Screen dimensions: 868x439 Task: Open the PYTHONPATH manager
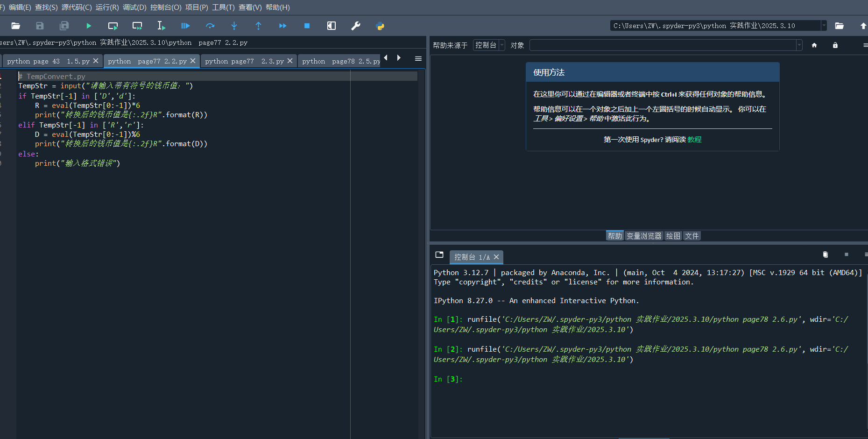[x=380, y=26]
